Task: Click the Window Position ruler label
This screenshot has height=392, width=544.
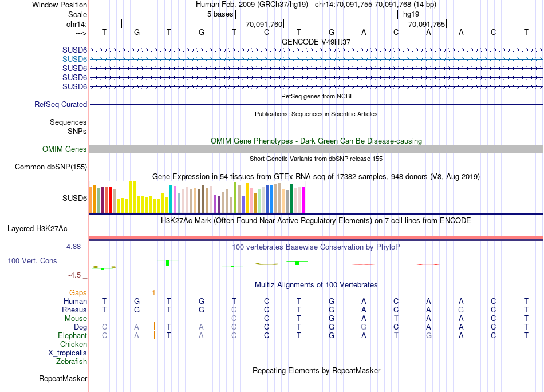Action: (60, 5)
